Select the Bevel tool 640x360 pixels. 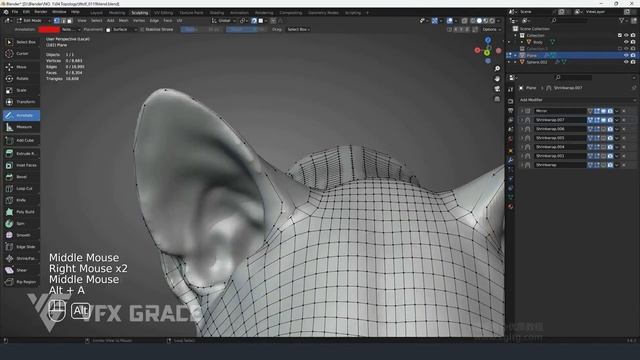[22, 177]
